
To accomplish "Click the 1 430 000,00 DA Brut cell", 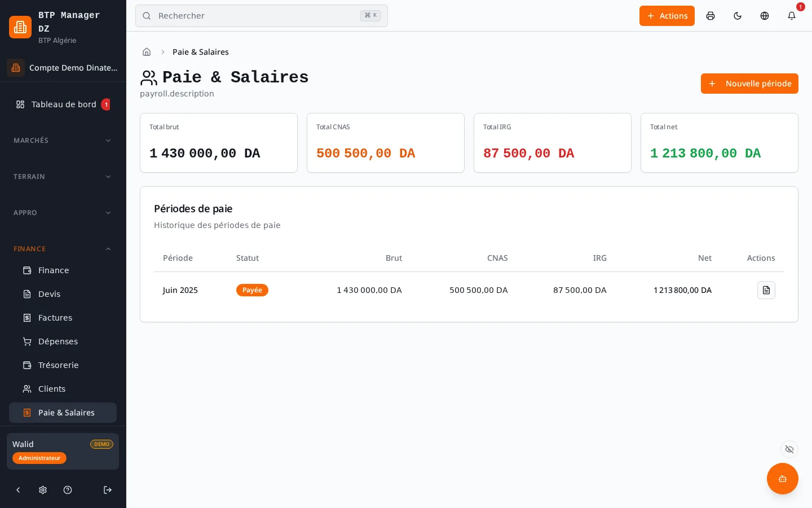I will click(x=369, y=290).
